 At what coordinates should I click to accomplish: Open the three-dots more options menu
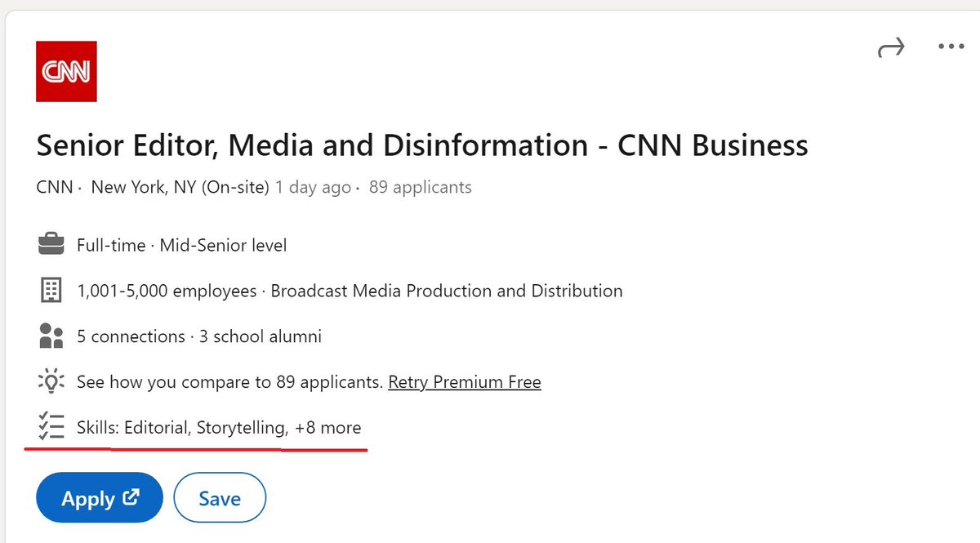[x=951, y=47]
